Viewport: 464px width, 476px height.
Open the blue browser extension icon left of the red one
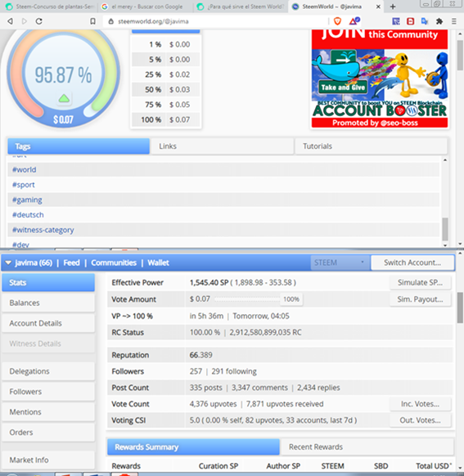[396, 21]
